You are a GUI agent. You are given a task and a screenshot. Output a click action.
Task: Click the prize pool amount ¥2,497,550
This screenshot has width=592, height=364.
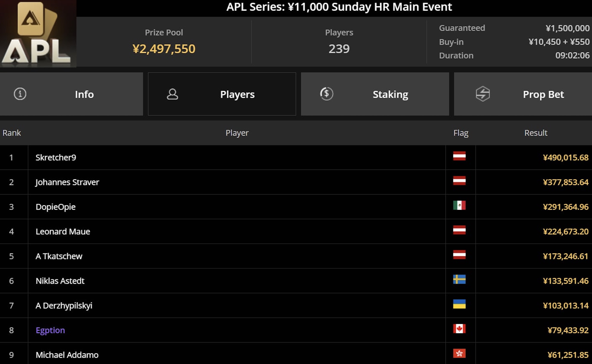pos(164,49)
